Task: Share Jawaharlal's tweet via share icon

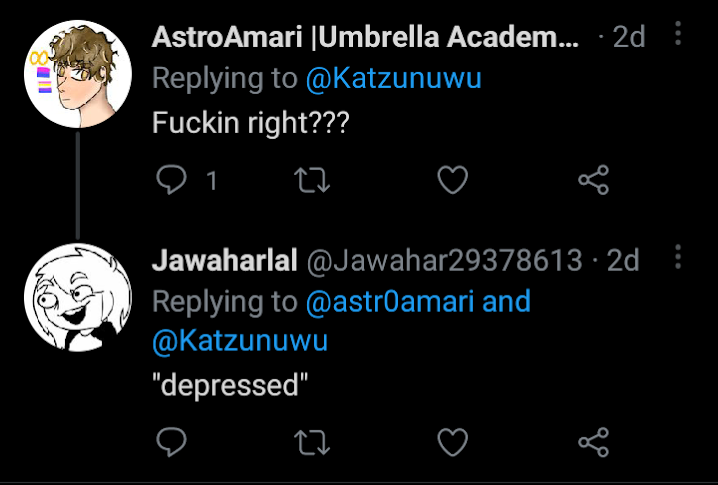Action: 593,442
